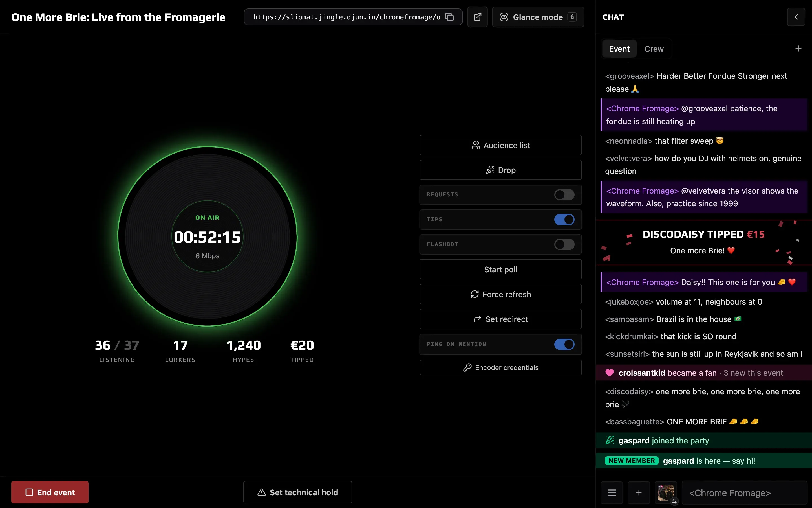
Task: Switch to the Event chat tab
Action: pyautogui.click(x=619, y=49)
